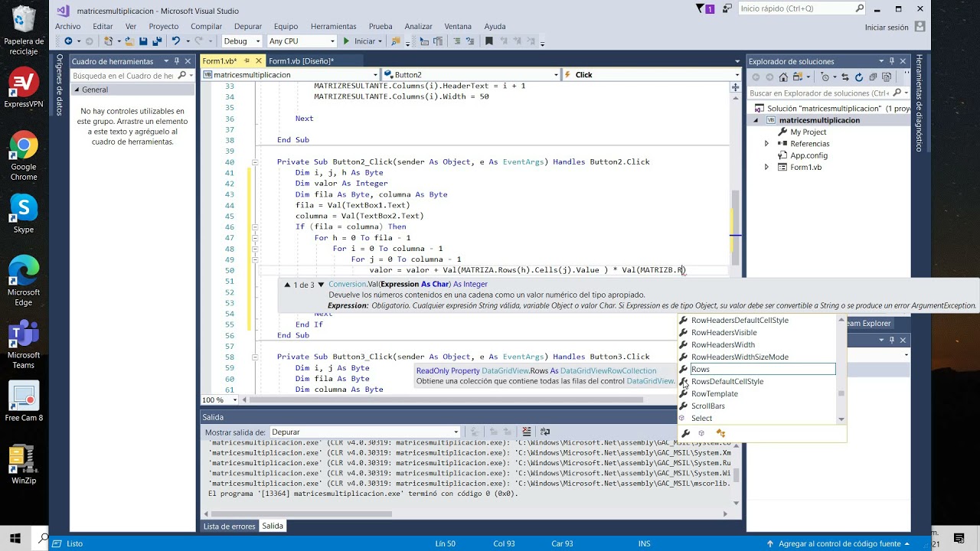Open the Archivo menu

point(68,26)
